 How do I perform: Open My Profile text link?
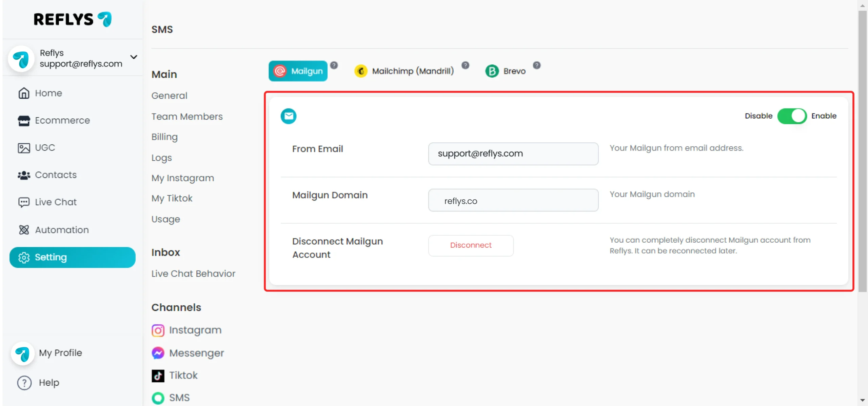point(60,353)
